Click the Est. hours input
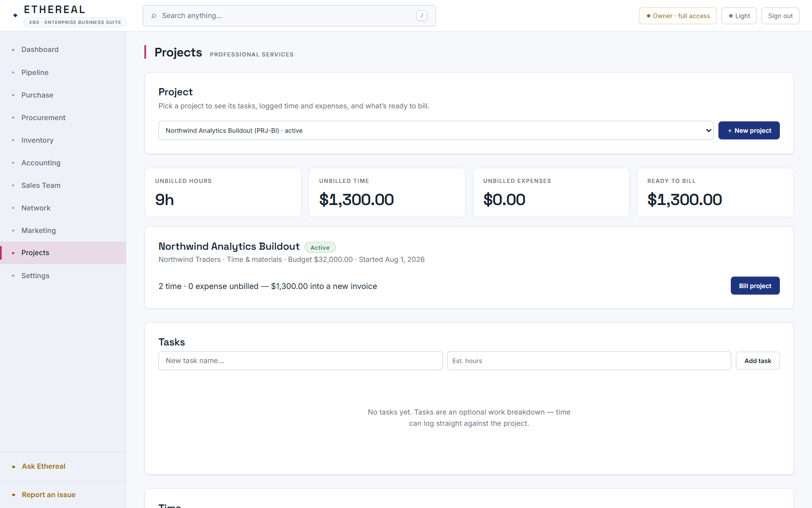This screenshot has height=508, width=812. click(589, 361)
